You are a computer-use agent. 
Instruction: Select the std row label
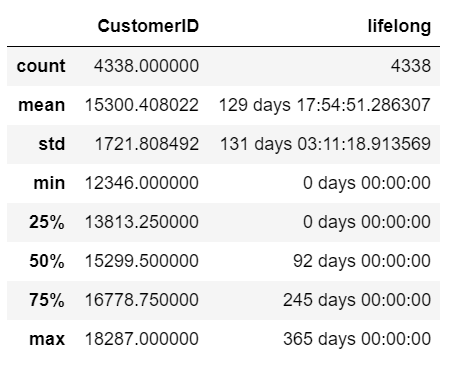tap(52, 144)
